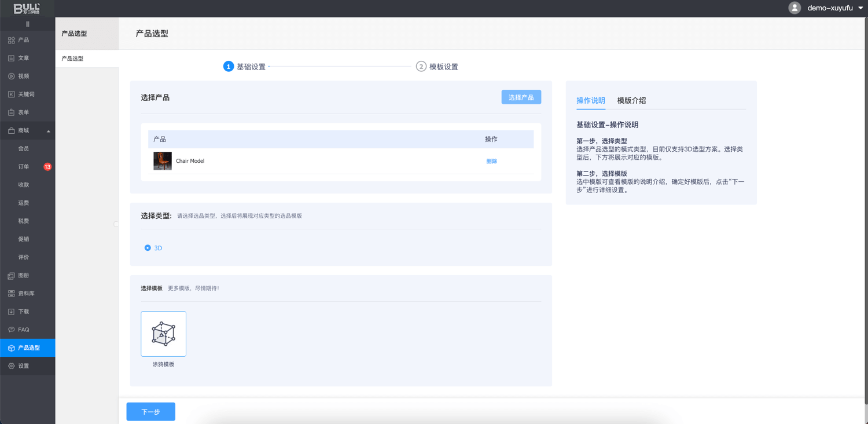The width and height of the screenshot is (868, 424).
Task: Click the 下一步 button
Action: pyautogui.click(x=150, y=412)
